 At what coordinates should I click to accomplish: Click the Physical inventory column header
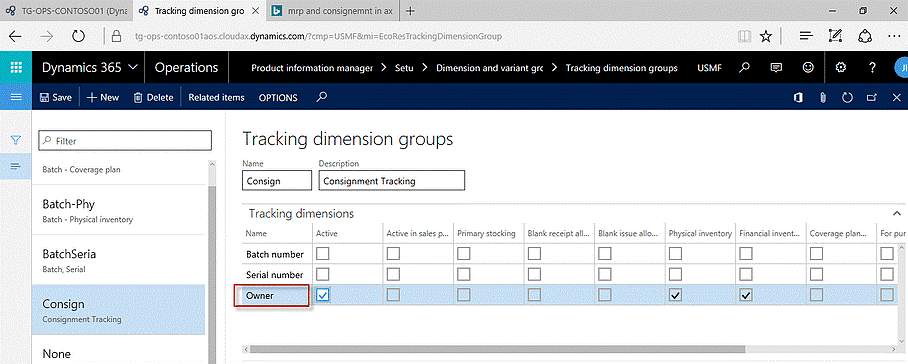click(x=700, y=234)
